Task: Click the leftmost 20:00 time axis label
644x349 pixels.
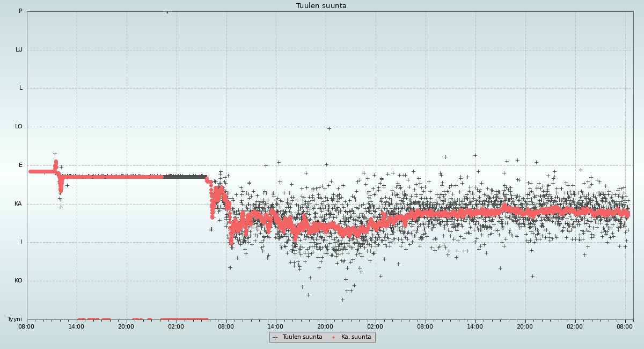Action: tap(127, 326)
